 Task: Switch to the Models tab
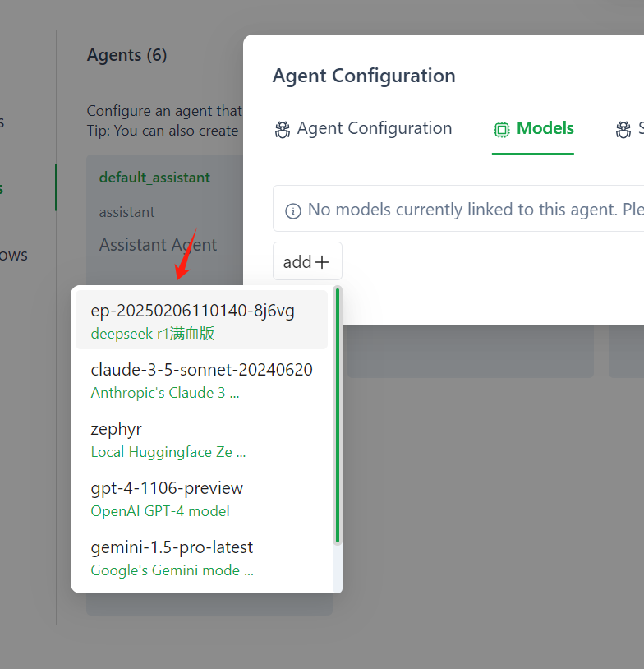coord(532,128)
